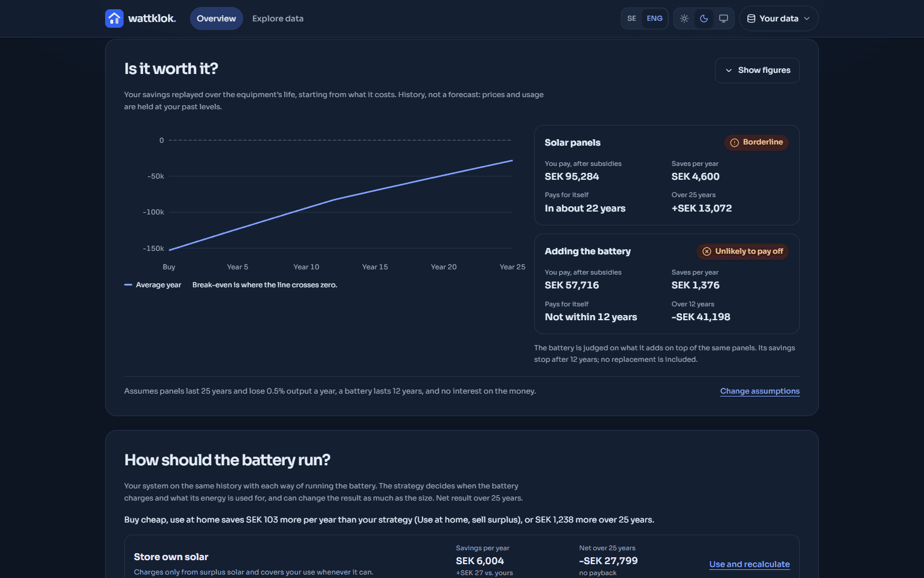Click the SEK 6,004 savings per year value

[x=480, y=561]
